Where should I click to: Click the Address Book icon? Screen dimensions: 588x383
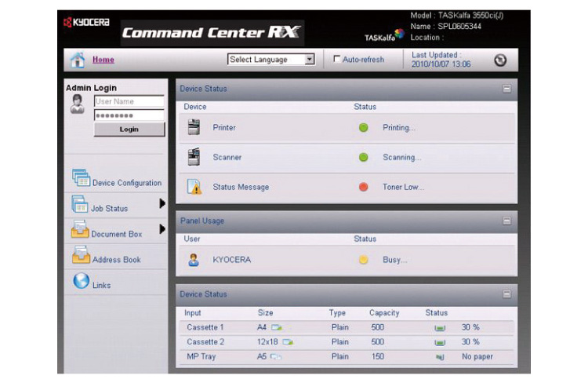[81, 254]
